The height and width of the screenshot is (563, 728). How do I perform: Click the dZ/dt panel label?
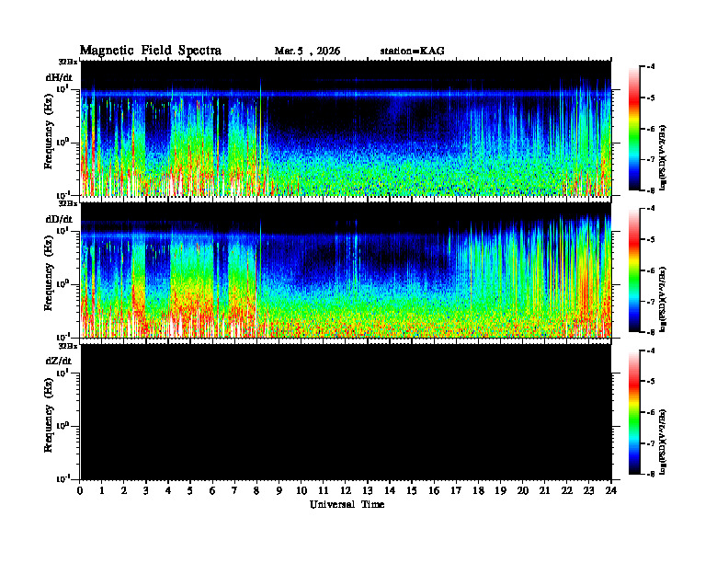pyautogui.click(x=59, y=361)
